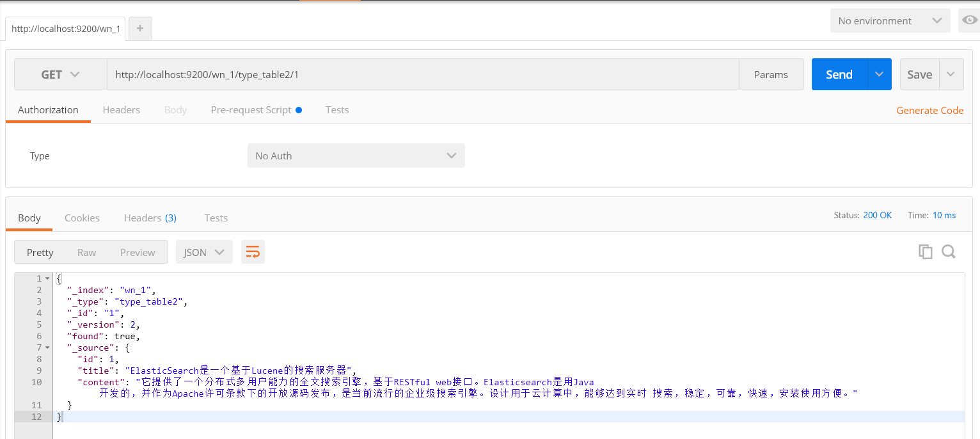Click the 200 OK status text
The image size is (980, 439).
[877, 215]
